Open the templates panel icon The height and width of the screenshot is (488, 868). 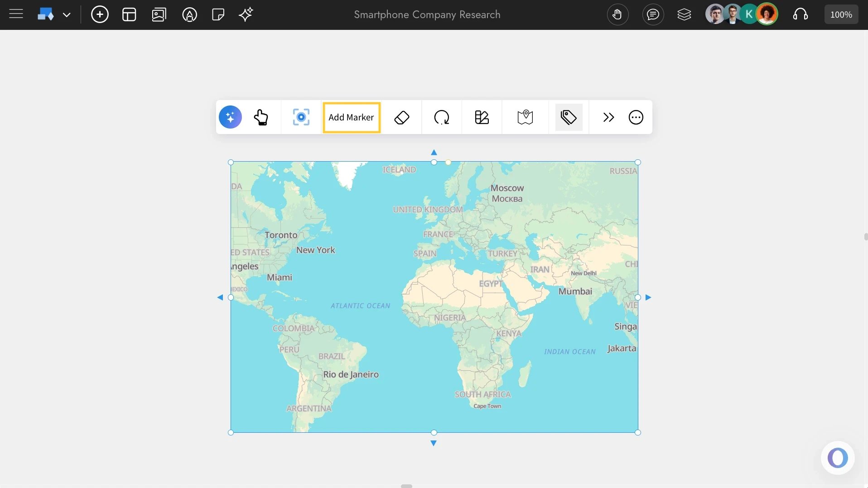129,14
